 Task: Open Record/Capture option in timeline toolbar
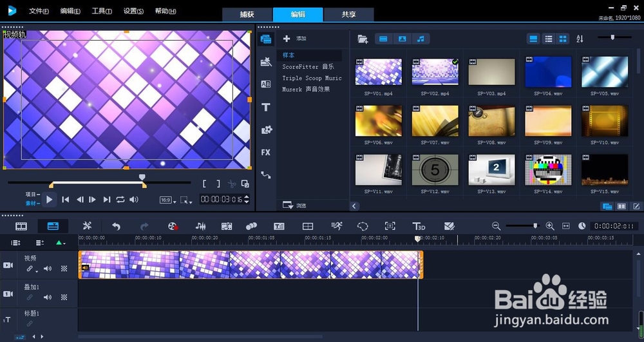click(x=173, y=226)
